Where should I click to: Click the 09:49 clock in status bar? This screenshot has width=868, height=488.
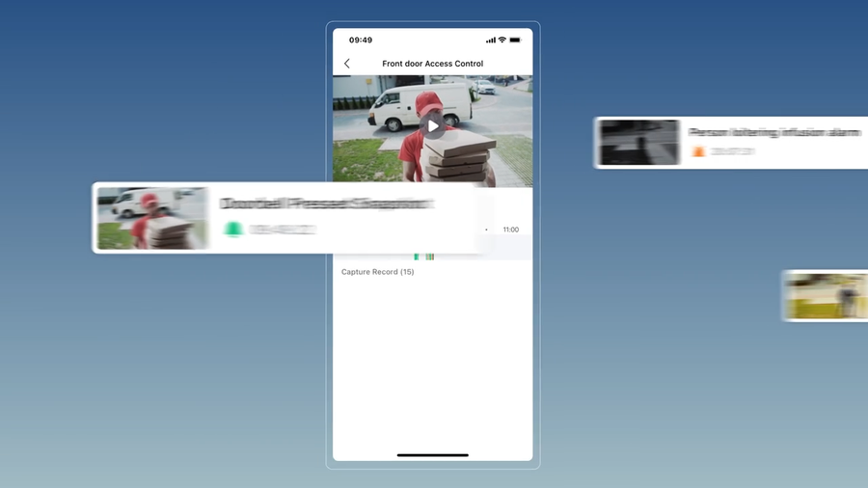(361, 40)
